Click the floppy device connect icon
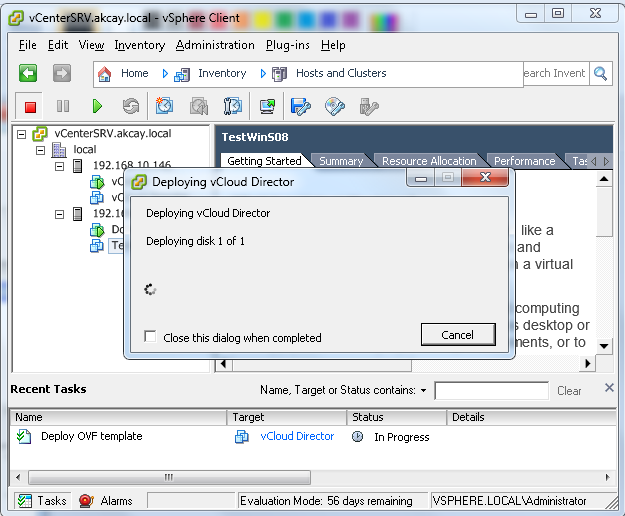625x516 pixels. (x=301, y=106)
